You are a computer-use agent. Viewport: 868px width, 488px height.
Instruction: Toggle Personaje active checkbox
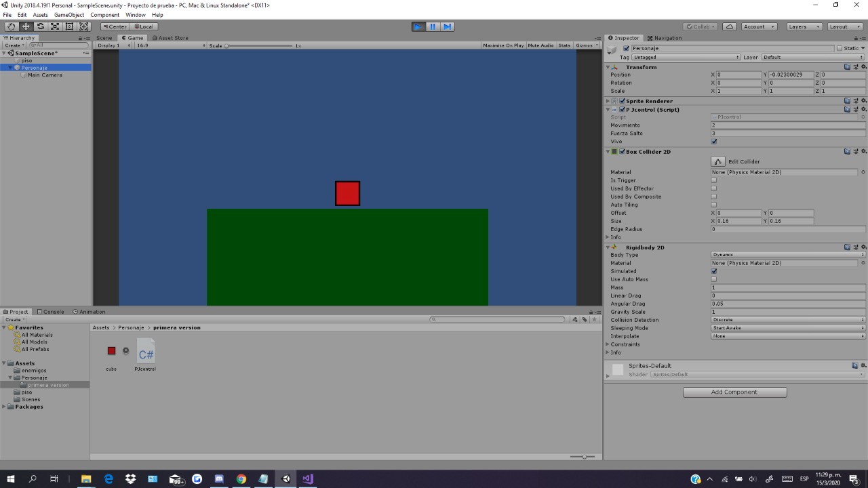click(x=626, y=48)
